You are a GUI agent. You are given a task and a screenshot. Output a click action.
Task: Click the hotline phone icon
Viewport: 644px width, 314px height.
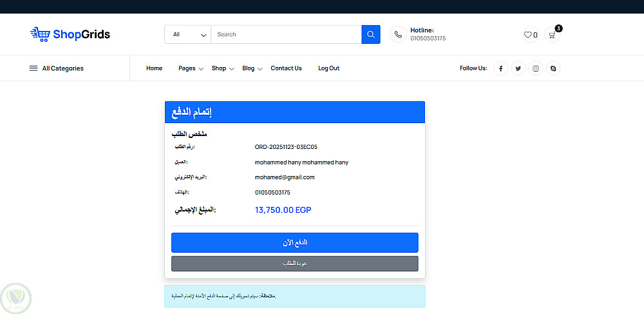click(398, 35)
